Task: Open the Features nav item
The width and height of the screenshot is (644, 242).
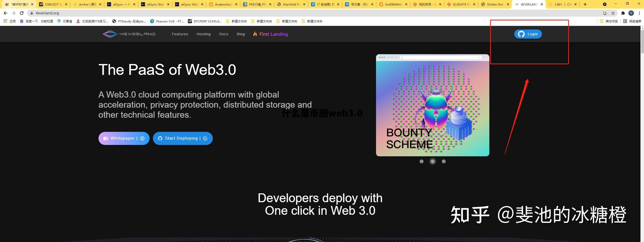Action: [180, 34]
